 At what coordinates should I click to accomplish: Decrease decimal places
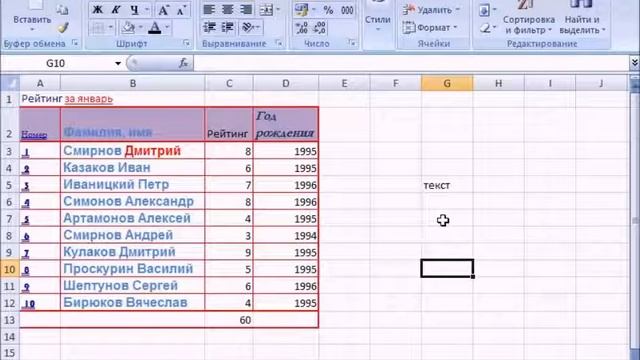coord(320,28)
